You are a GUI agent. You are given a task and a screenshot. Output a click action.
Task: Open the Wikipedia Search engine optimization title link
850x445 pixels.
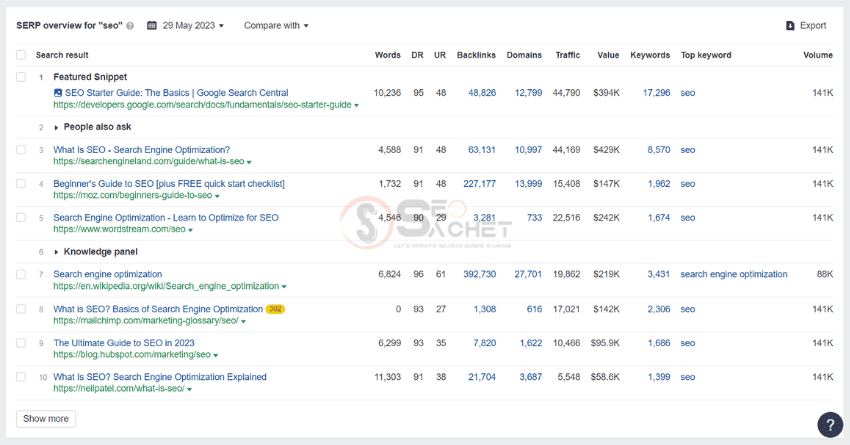pos(107,274)
